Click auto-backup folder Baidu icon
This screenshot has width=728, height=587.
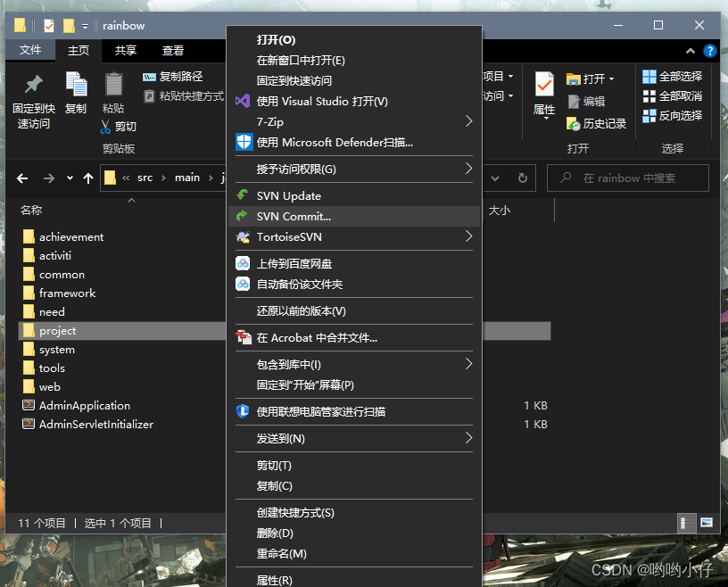coord(243,284)
